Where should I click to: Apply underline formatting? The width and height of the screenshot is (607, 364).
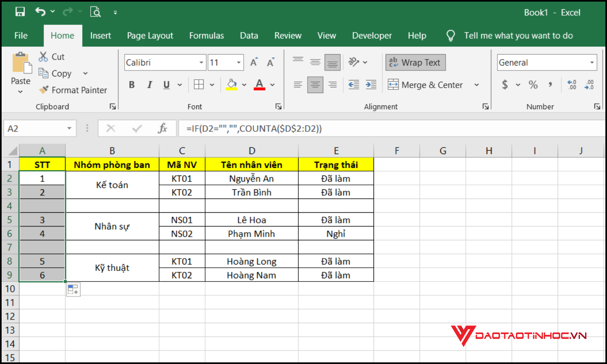pos(166,85)
